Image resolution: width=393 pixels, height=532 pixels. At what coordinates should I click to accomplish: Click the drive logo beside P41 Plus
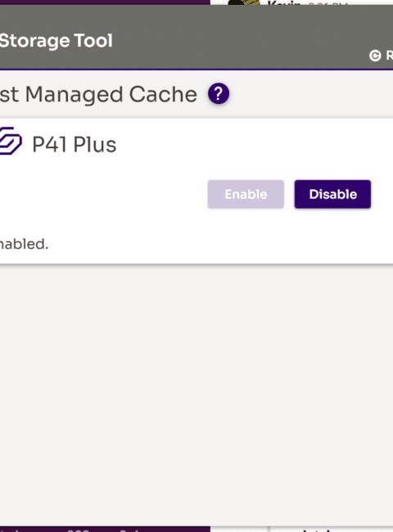click(x=11, y=141)
